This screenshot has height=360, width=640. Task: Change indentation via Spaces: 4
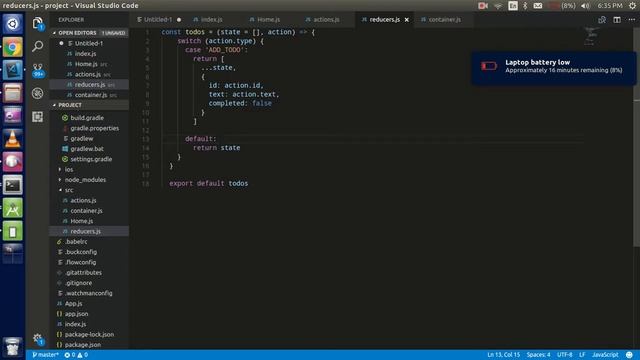click(538, 355)
